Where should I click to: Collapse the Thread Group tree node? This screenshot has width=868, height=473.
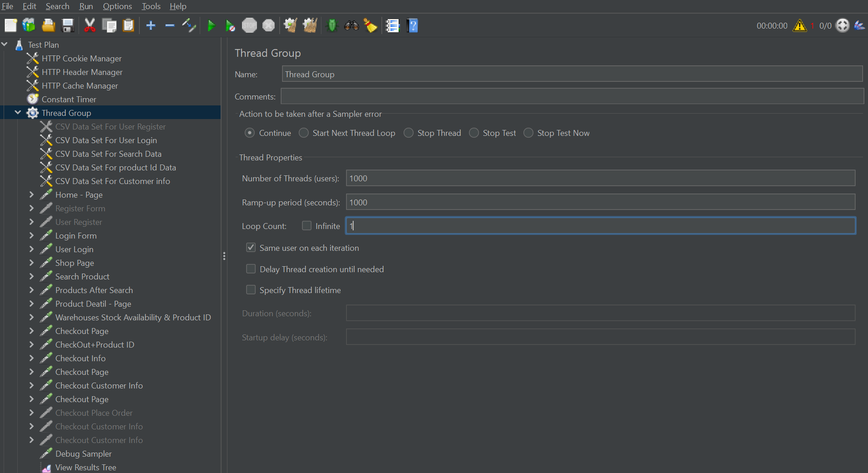click(x=18, y=113)
